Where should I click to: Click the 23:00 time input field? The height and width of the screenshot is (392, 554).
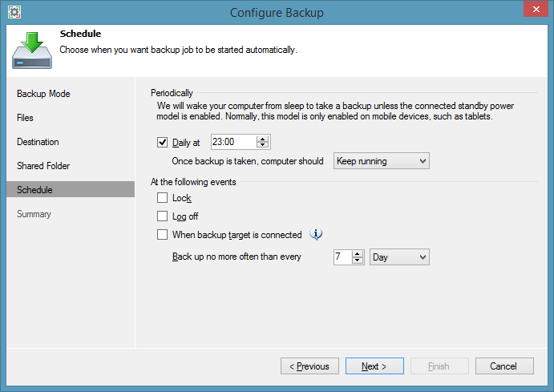point(233,143)
